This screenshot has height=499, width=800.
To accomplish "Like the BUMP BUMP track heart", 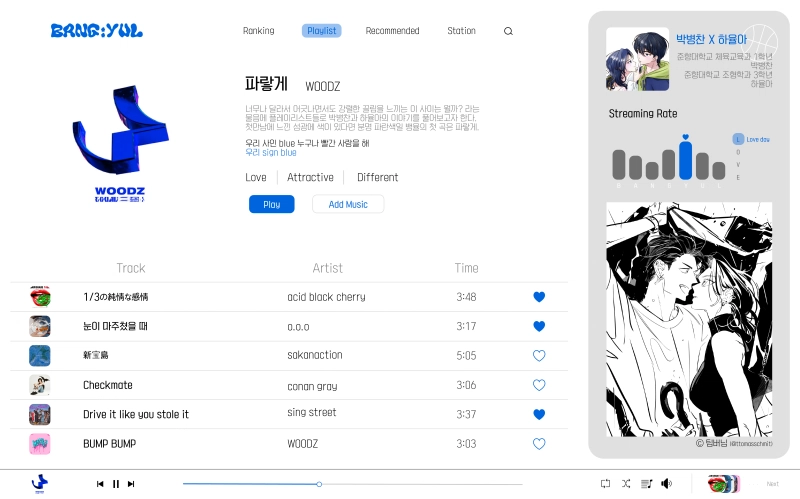I will (x=539, y=444).
